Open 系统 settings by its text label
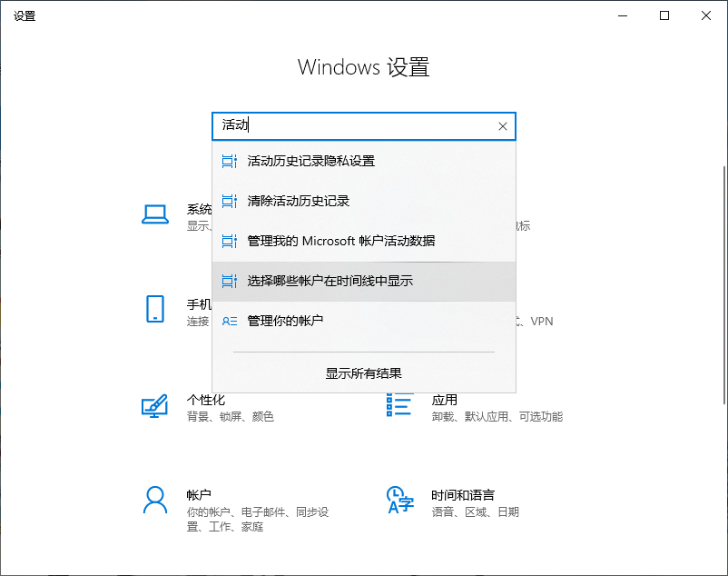The height and width of the screenshot is (576, 728). pos(201,208)
